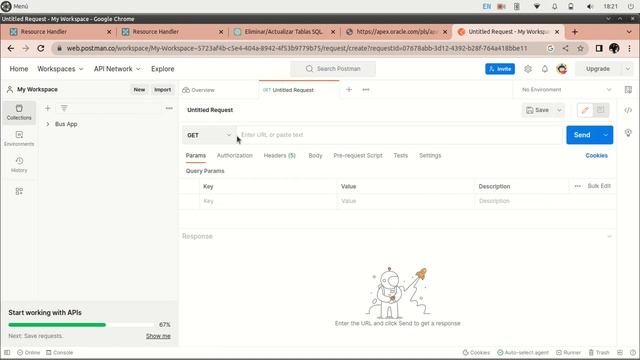This screenshot has width=640, height=360.
Task: Open the Runner in status bar
Action: (568, 353)
